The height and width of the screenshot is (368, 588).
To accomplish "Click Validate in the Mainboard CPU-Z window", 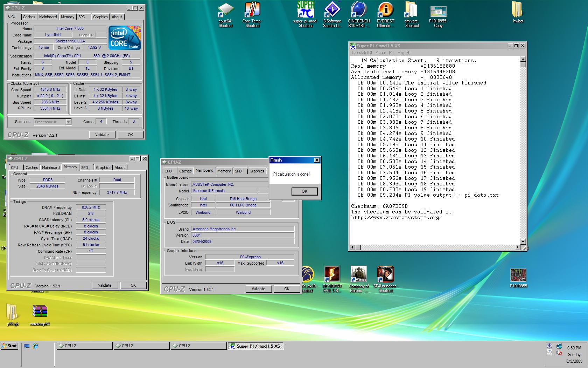I will point(258,289).
